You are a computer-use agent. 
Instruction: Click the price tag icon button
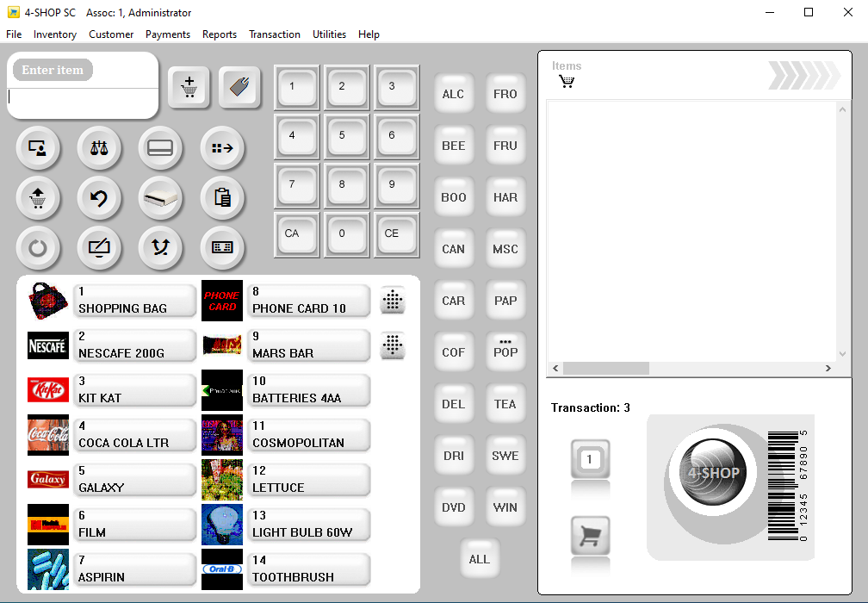click(239, 88)
